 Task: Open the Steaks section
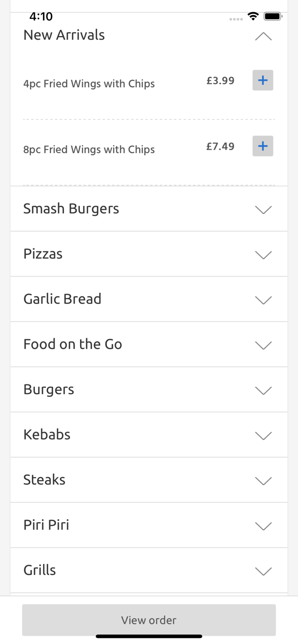coord(149,480)
